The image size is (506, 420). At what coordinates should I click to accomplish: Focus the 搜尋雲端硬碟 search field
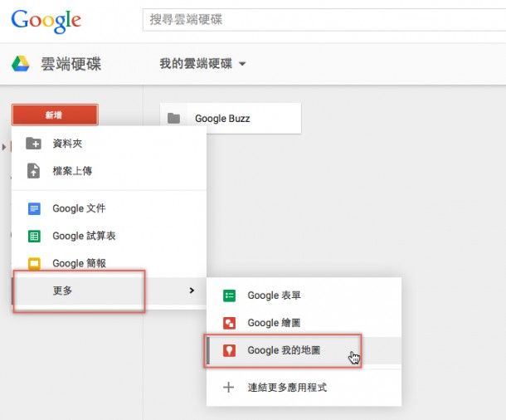tap(324, 19)
